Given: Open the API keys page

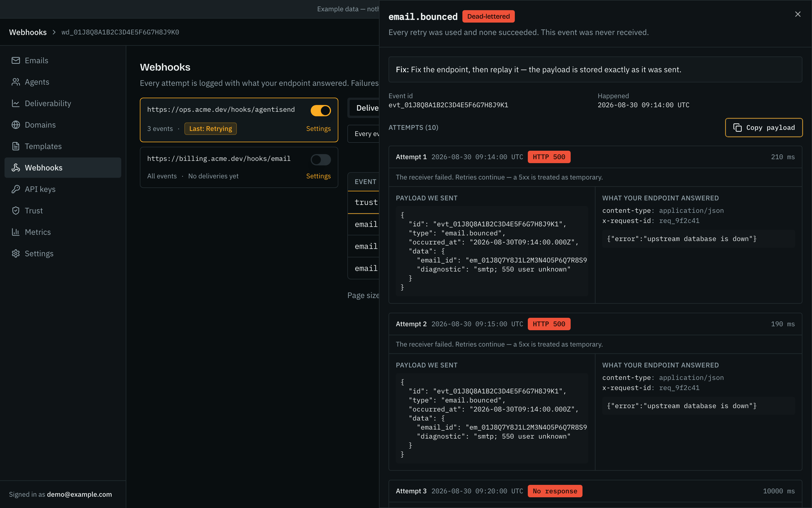Looking at the screenshot, I should pos(63,189).
